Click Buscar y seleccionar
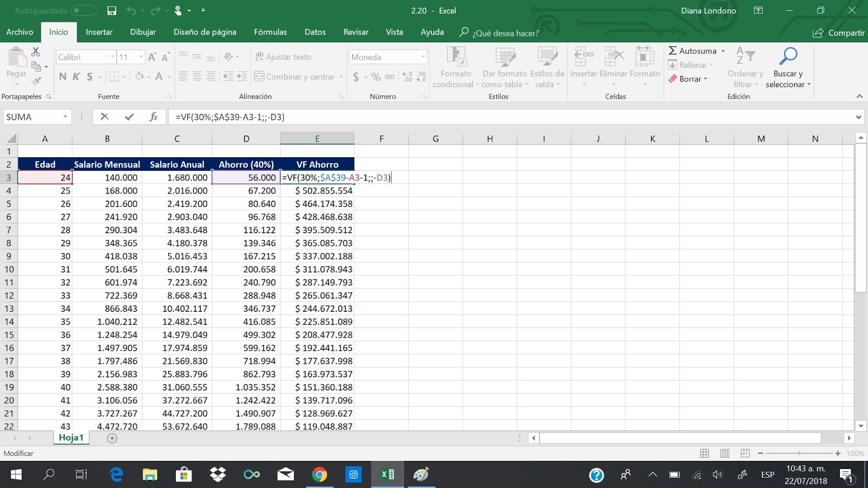This screenshot has height=488, width=868. point(788,68)
